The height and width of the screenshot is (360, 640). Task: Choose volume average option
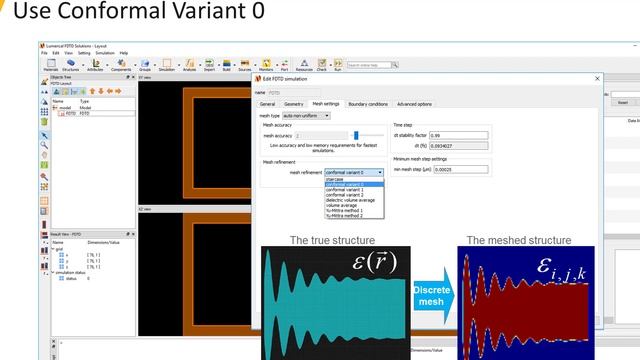pos(354,205)
